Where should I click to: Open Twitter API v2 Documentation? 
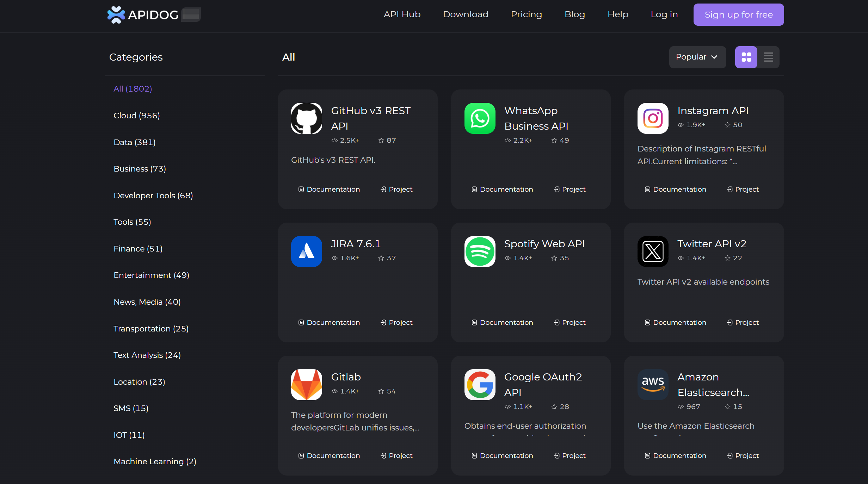click(675, 323)
